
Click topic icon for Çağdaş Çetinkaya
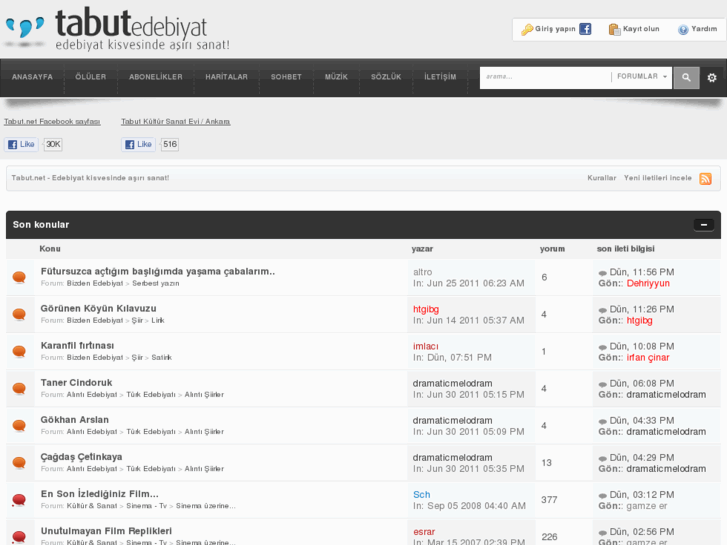pos(19,462)
